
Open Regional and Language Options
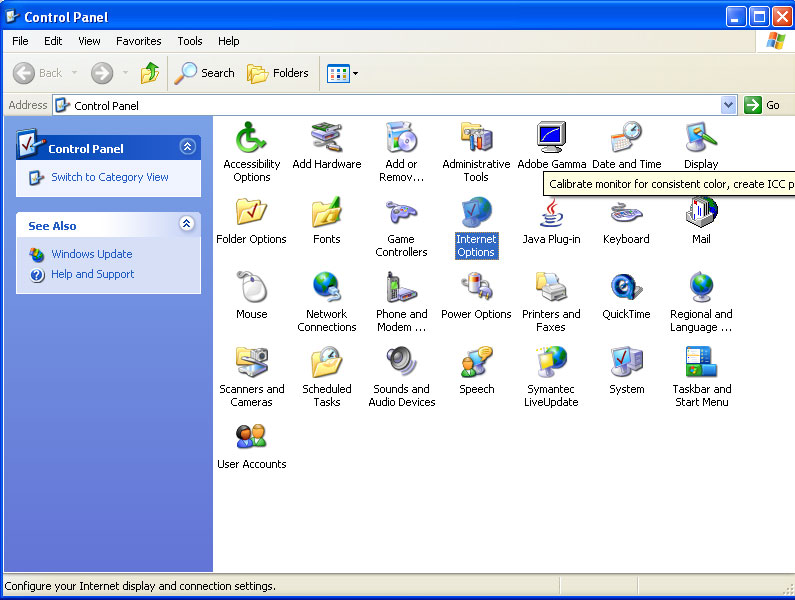(x=701, y=302)
